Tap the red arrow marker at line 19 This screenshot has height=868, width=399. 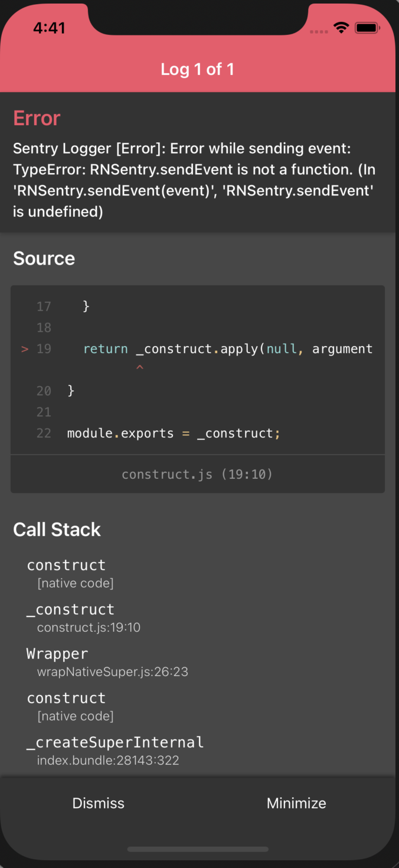point(25,349)
